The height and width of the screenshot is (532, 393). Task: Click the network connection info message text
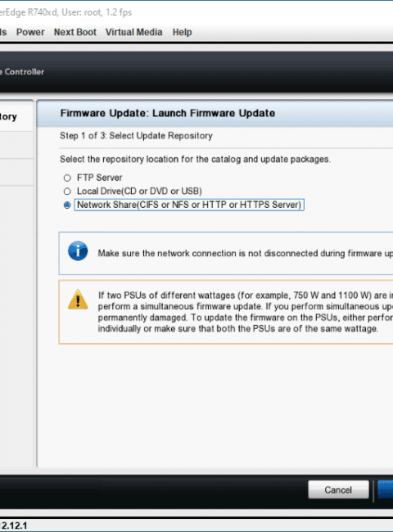(245, 254)
